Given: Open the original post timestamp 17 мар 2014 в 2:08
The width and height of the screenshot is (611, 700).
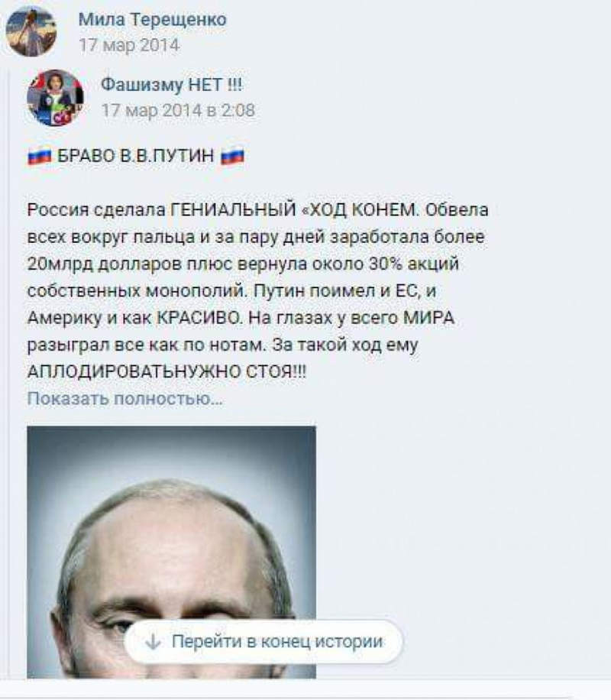Looking at the screenshot, I should pos(178,110).
